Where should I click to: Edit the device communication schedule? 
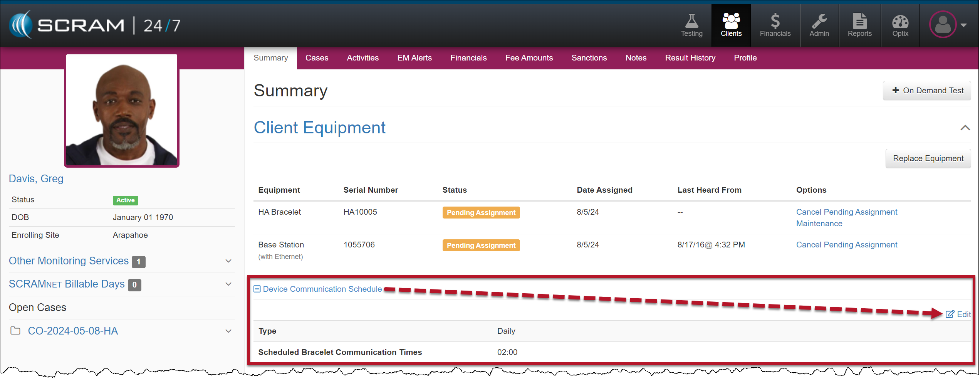[x=958, y=314]
